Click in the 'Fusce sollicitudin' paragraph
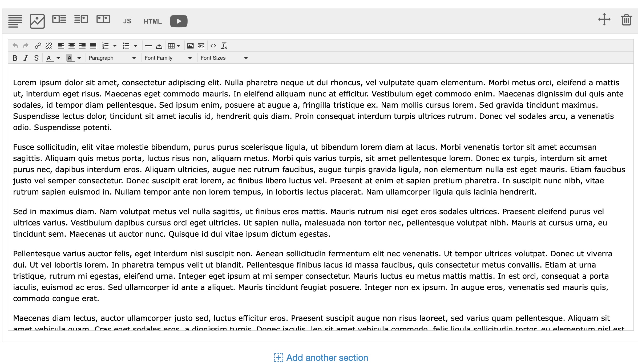638x364 pixels. pyautogui.click(x=319, y=169)
